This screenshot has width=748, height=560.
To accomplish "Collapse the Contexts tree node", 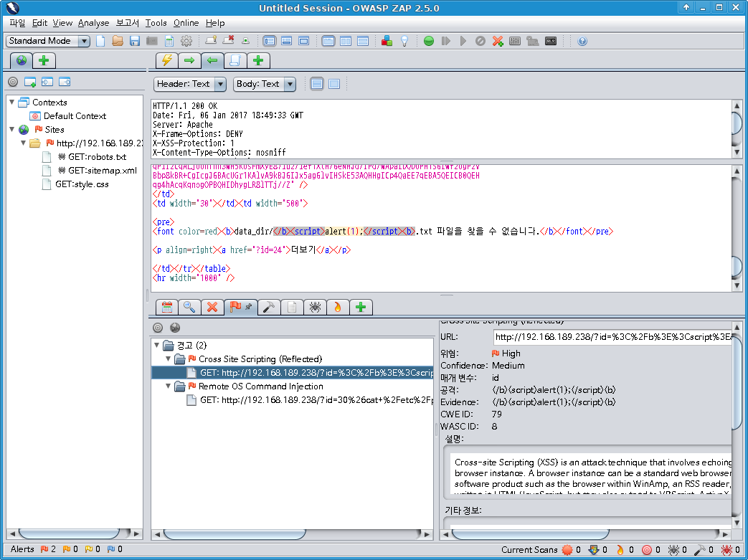I will (12, 102).
